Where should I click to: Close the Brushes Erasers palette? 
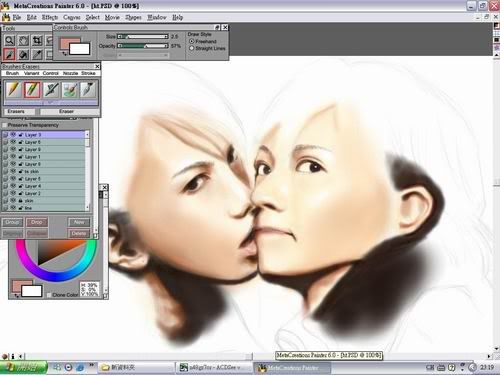pos(97,66)
